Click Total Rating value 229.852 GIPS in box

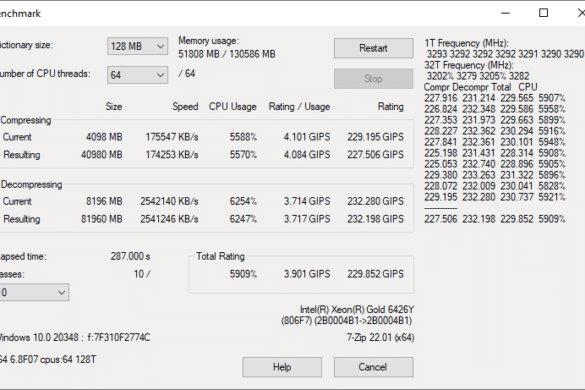click(375, 274)
